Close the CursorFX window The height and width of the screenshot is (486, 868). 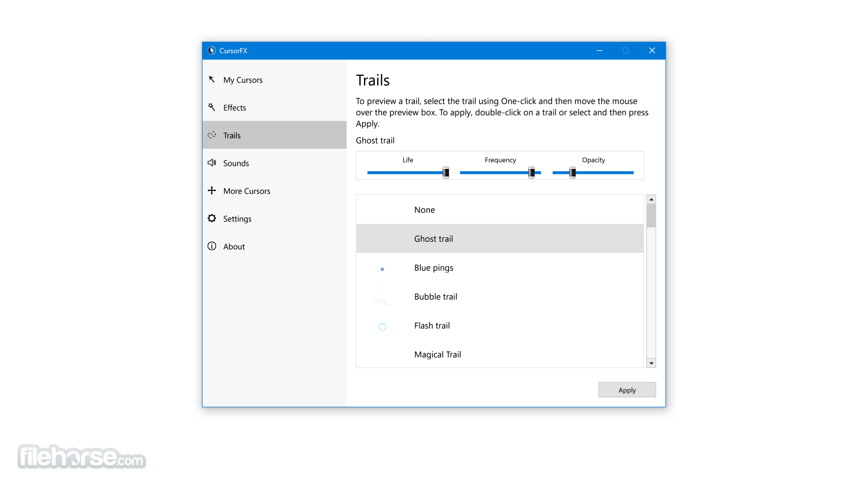[x=652, y=50]
